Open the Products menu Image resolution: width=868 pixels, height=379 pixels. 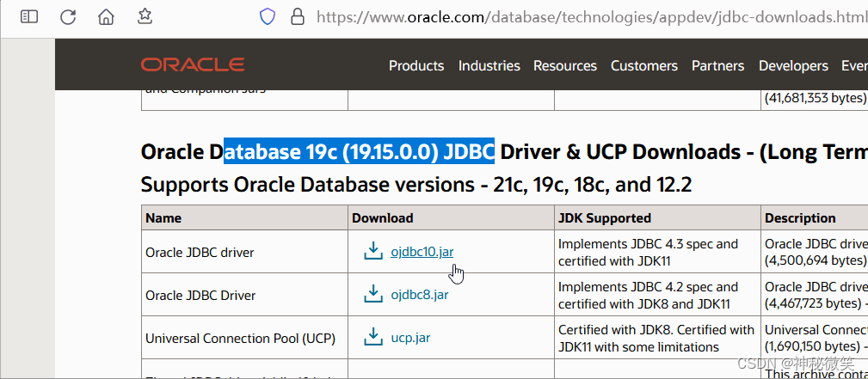[416, 66]
